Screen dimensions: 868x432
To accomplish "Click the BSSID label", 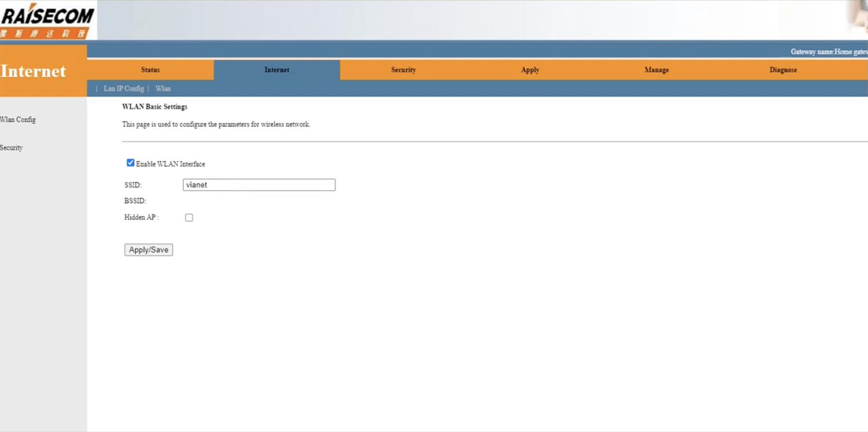I will tap(135, 201).
